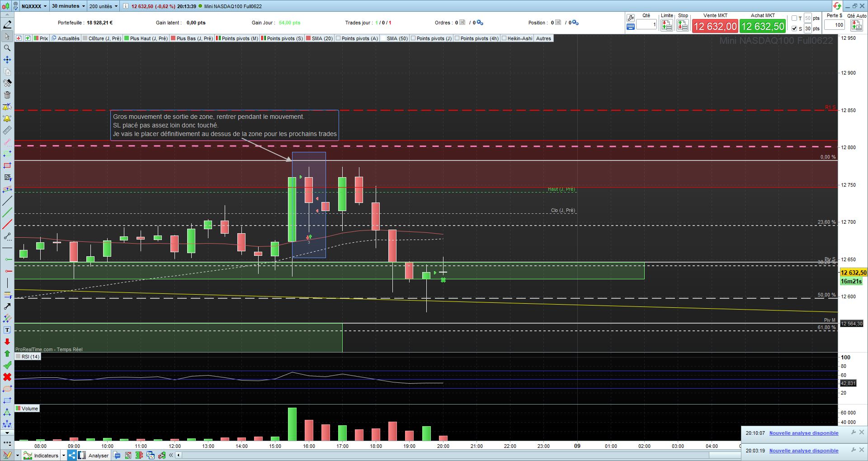This screenshot has height=461, width=868.
Task: Select the pencil drawing tool
Action: (7, 24)
